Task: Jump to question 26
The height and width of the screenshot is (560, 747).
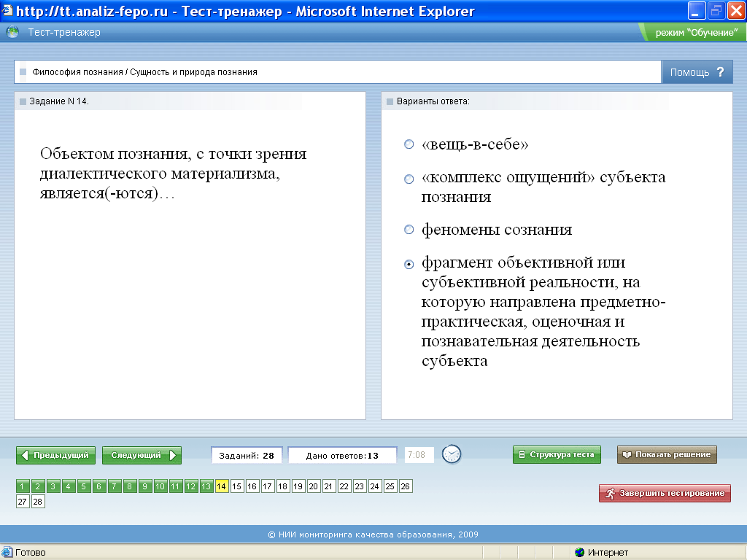Action: tap(406, 486)
